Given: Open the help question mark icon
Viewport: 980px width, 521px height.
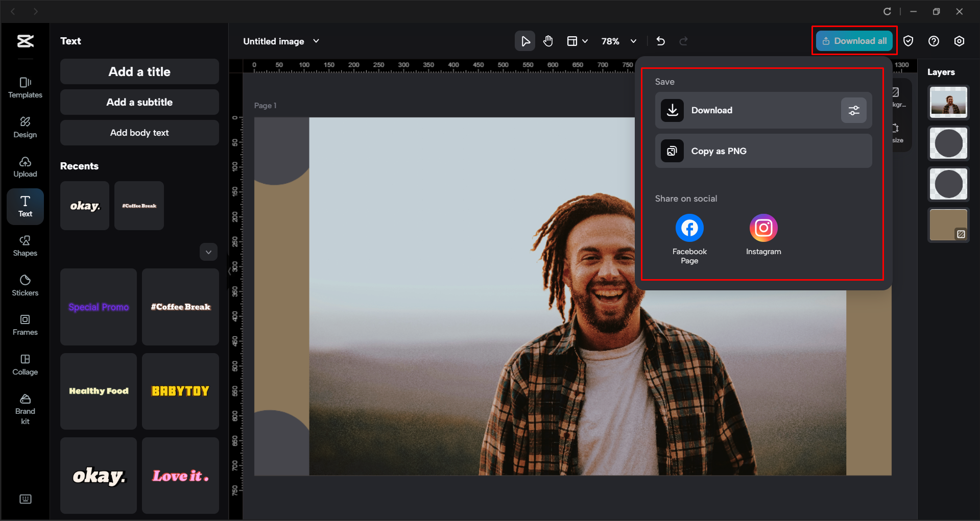Looking at the screenshot, I should pyautogui.click(x=934, y=41).
